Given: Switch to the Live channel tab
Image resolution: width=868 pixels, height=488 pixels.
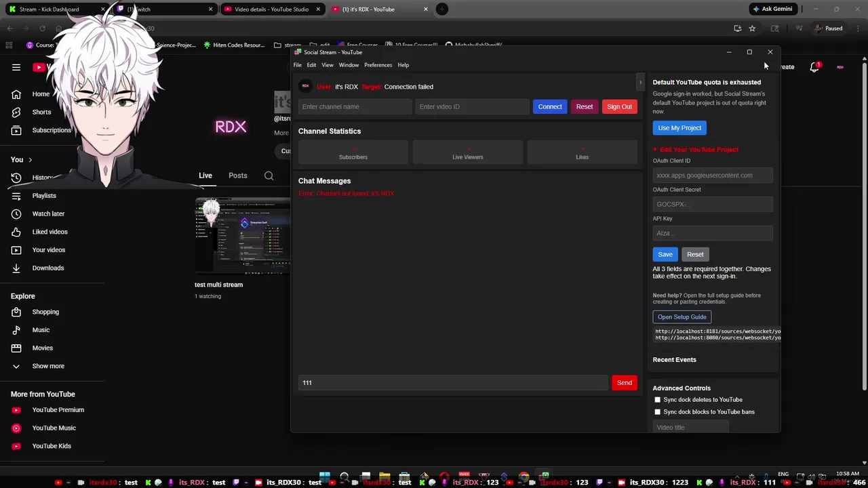Looking at the screenshot, I should [205, 176].
